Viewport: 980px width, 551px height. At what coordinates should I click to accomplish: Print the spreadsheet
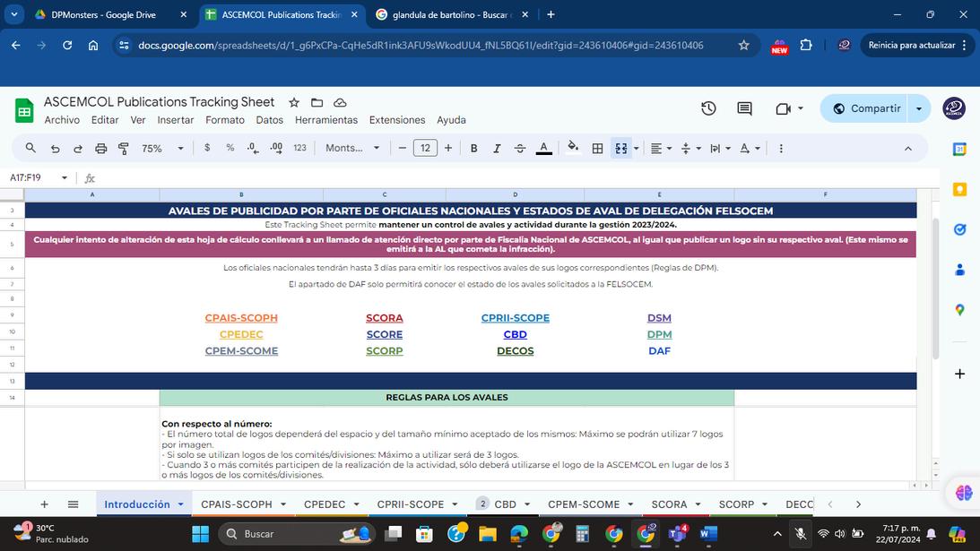tap(100, 148)
